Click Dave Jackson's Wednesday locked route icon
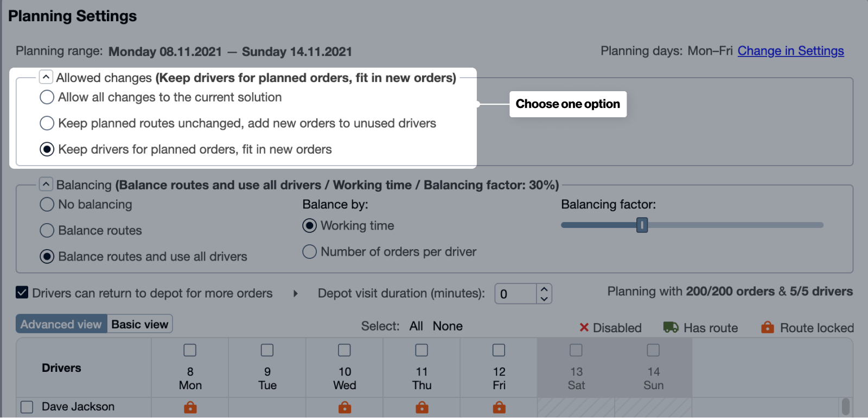 (344, 407)
